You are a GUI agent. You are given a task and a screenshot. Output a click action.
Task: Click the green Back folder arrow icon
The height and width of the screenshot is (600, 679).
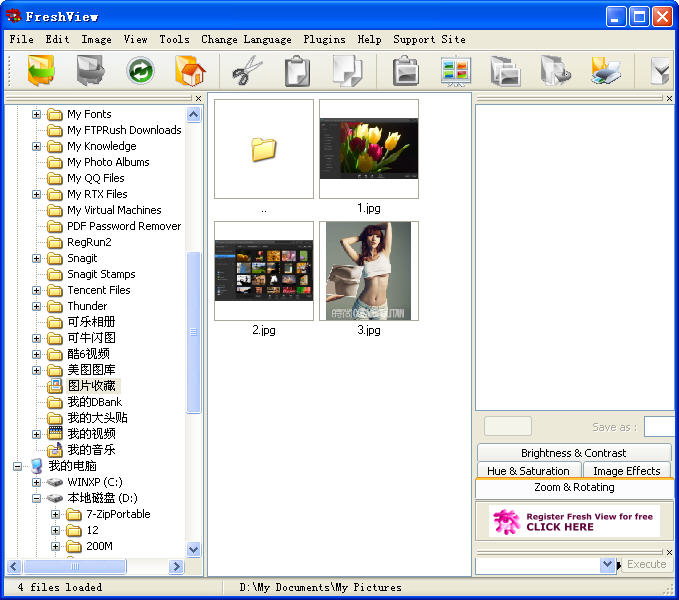(42, 71)
